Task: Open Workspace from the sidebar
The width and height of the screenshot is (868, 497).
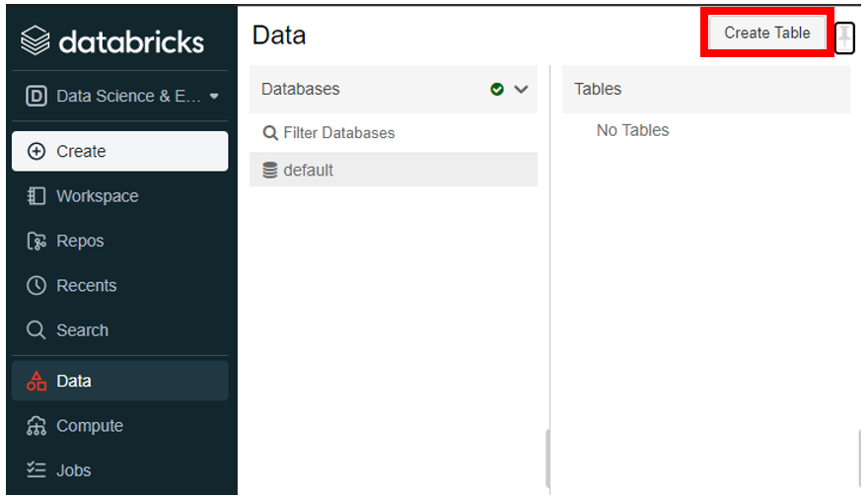Action: pyautogui.click(x=119, y=196)
